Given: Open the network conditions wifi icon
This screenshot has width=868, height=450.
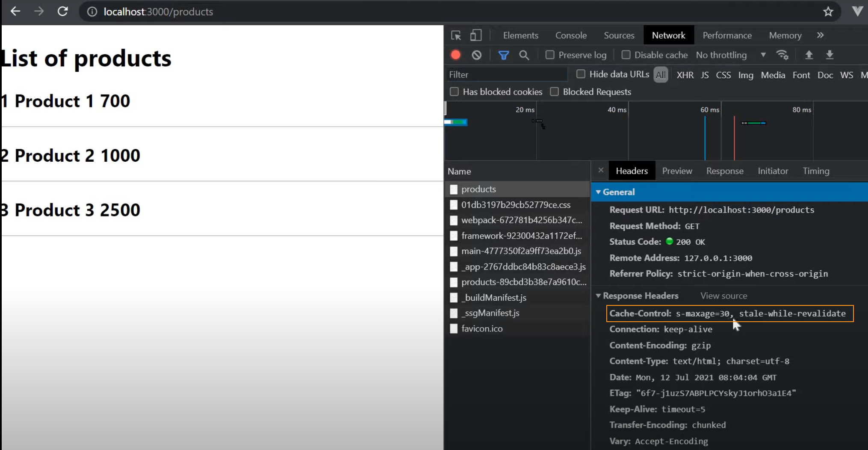Looking at the screenshot, I should coord(782,55).
